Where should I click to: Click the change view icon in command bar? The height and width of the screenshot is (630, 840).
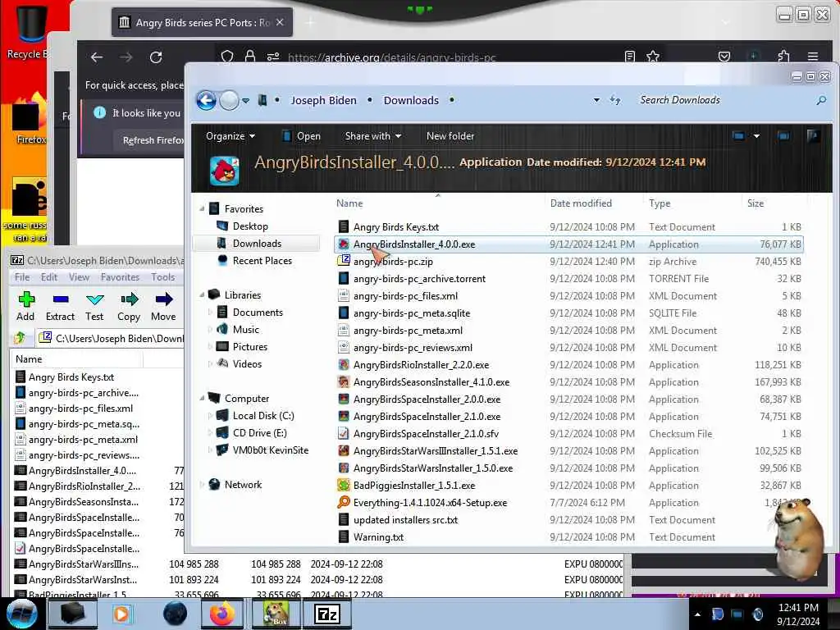pyautogui.click(x=738, y=136)
